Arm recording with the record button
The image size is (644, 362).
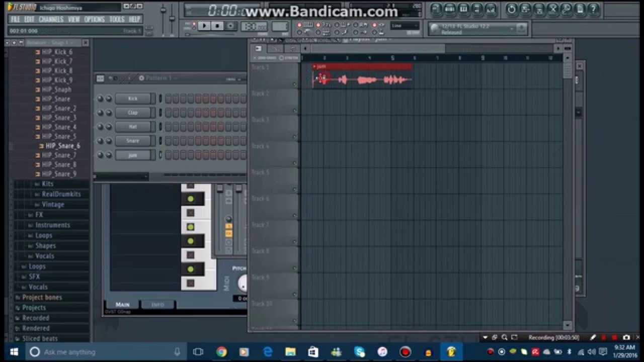231,26
